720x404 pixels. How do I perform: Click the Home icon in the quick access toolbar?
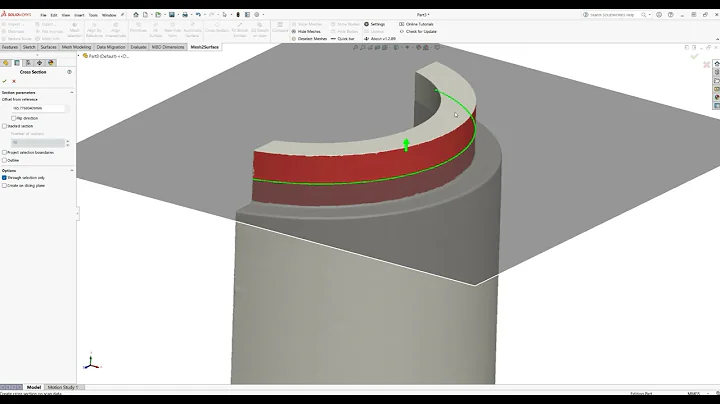coord(136,15)
